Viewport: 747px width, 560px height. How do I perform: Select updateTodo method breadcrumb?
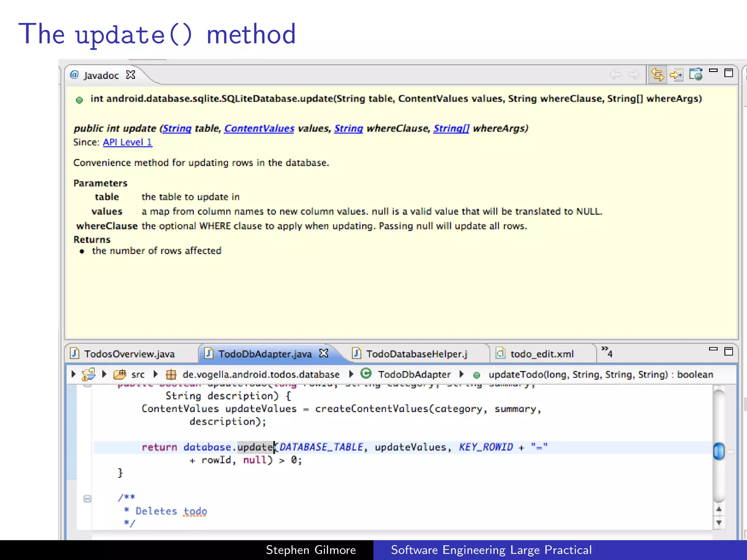click(593, 374)
